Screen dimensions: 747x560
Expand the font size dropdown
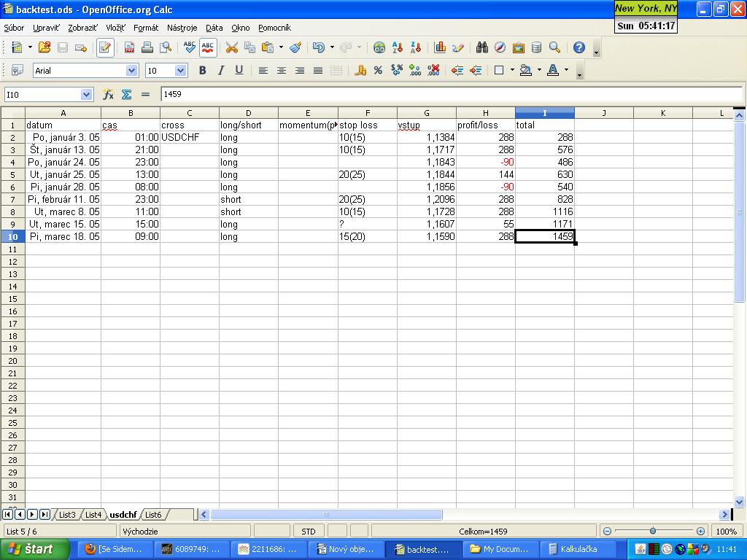[181, 70]
